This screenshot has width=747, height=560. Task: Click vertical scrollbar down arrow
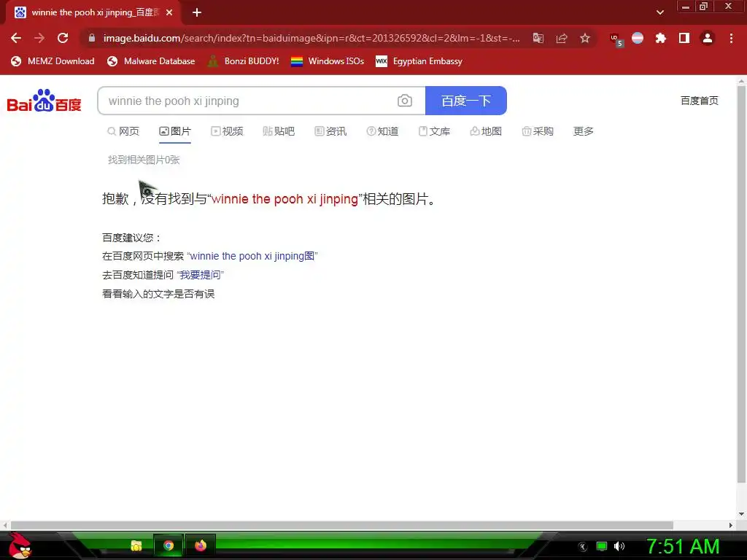click(741, 514)
